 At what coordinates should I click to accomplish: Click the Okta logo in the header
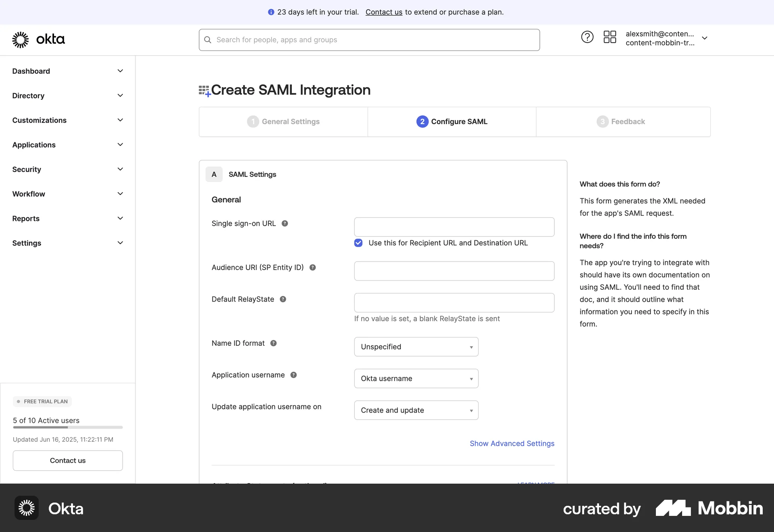pyautogui.click(x=39, y=39)
